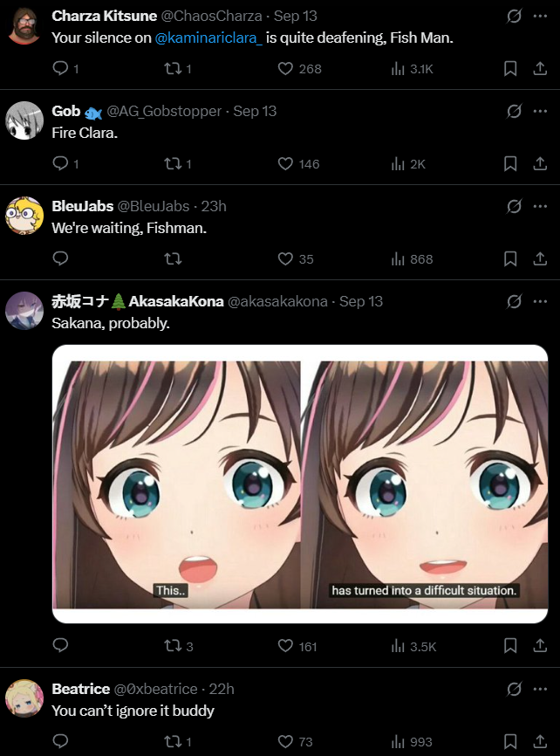Bookmark AkasakaKona's tweet
Viewport: 560px width, 756px height.
(x=510, y=646)
